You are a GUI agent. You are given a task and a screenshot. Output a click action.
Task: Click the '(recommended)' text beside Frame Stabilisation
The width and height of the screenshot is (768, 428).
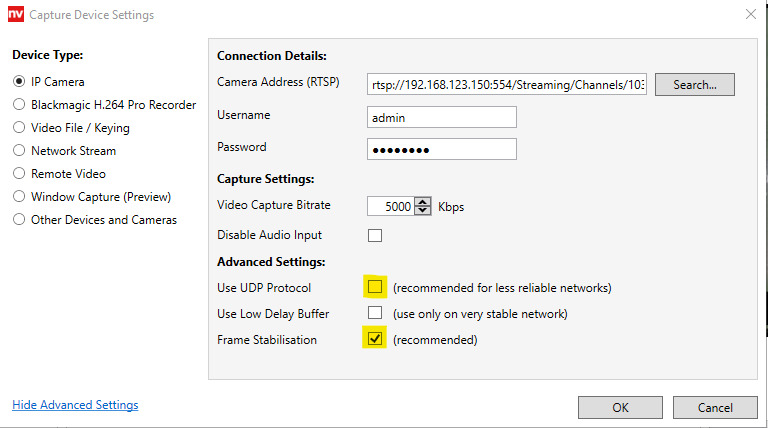point(435,339)
